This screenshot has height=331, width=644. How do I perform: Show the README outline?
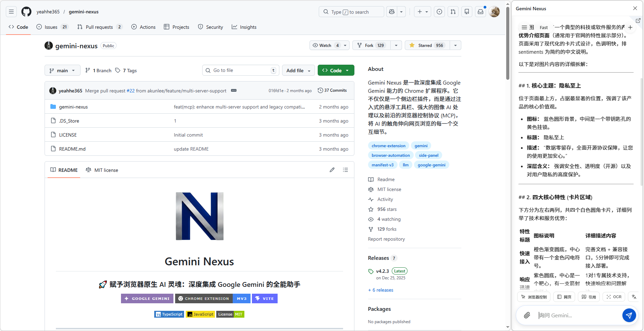coord(345,170)
